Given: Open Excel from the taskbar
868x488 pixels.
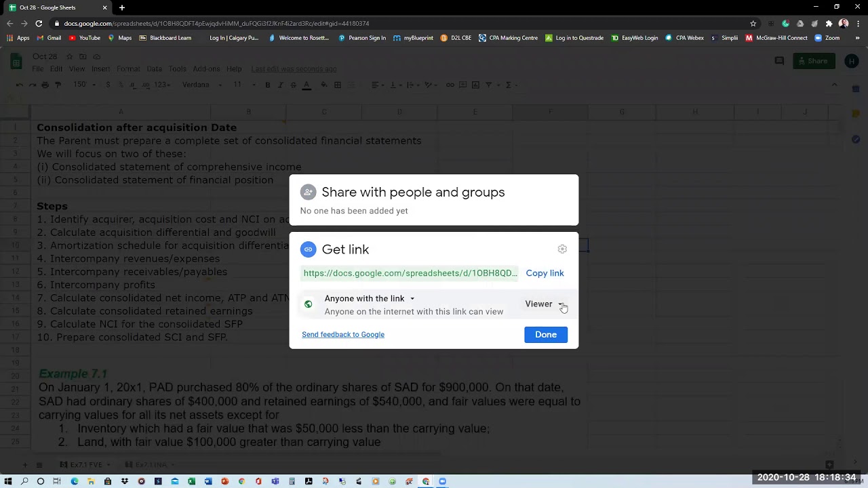Looking at the screenshot, I should (191, 481).
